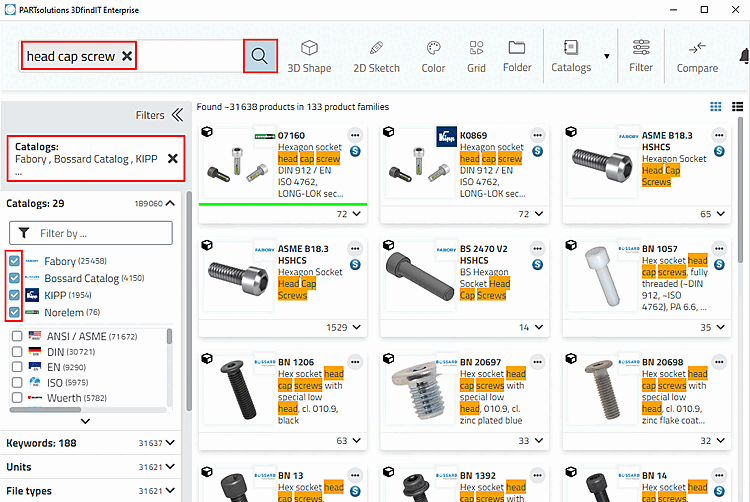Open the BS 2470 V2 screw thumbnail
This screenshot has width=750, height=502.
[419, 276]
